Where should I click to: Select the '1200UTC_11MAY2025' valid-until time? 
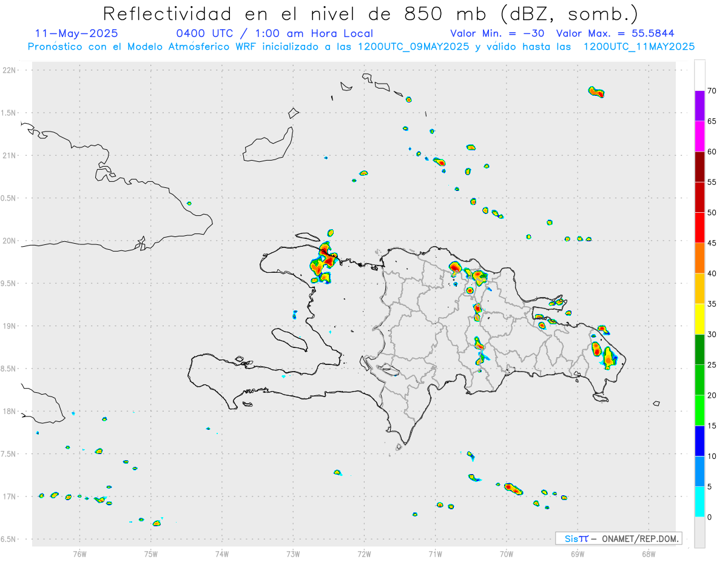tap(639, 47)
